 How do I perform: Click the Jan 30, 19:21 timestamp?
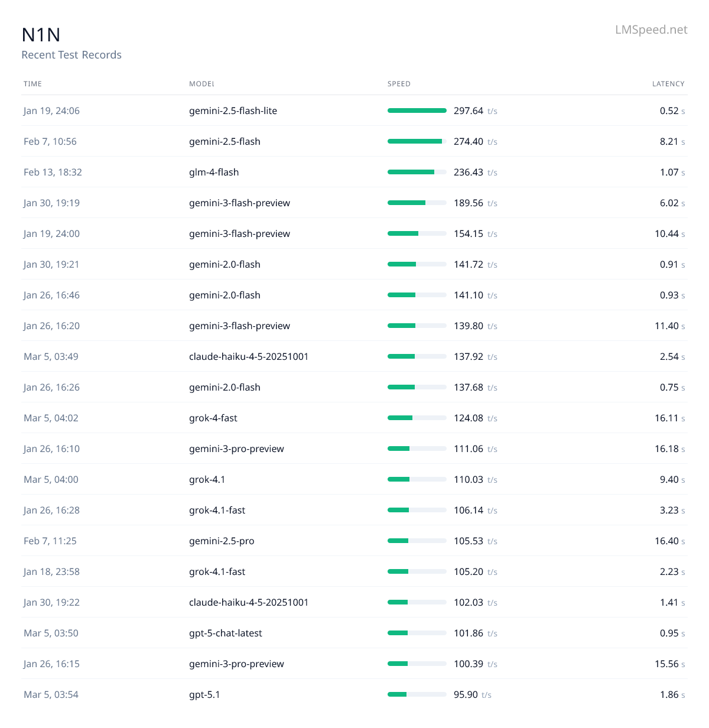[x=51, y=264]
